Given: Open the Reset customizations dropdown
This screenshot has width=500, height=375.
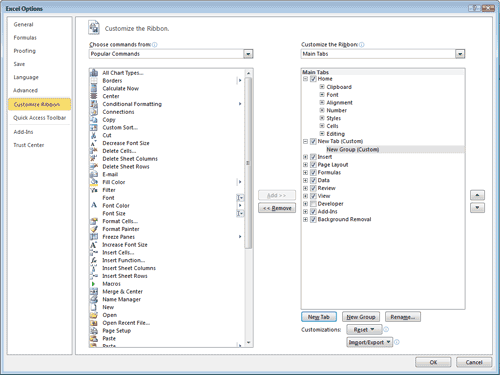Looking at the screenshot, I should coord(364,330).
